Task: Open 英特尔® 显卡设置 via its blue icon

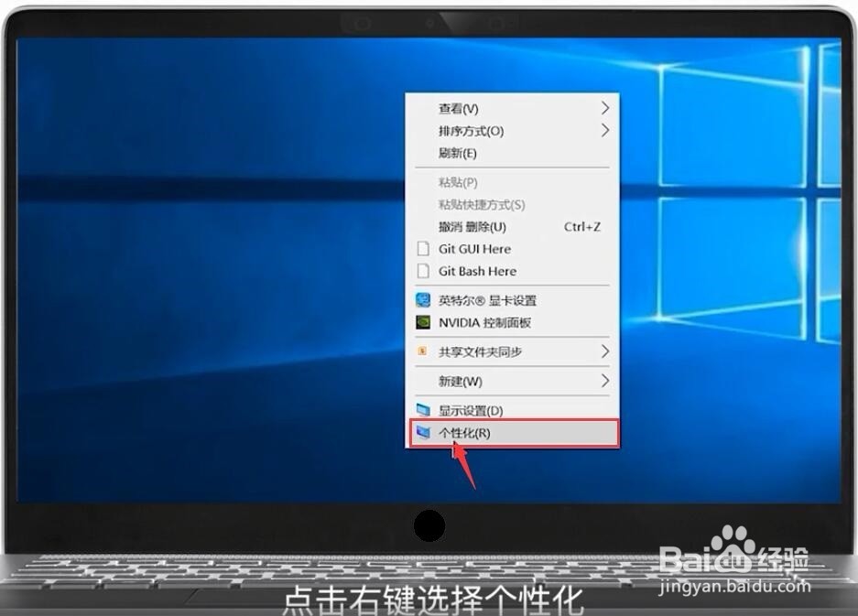Action: pyautogui.click(x=422, y=299)
